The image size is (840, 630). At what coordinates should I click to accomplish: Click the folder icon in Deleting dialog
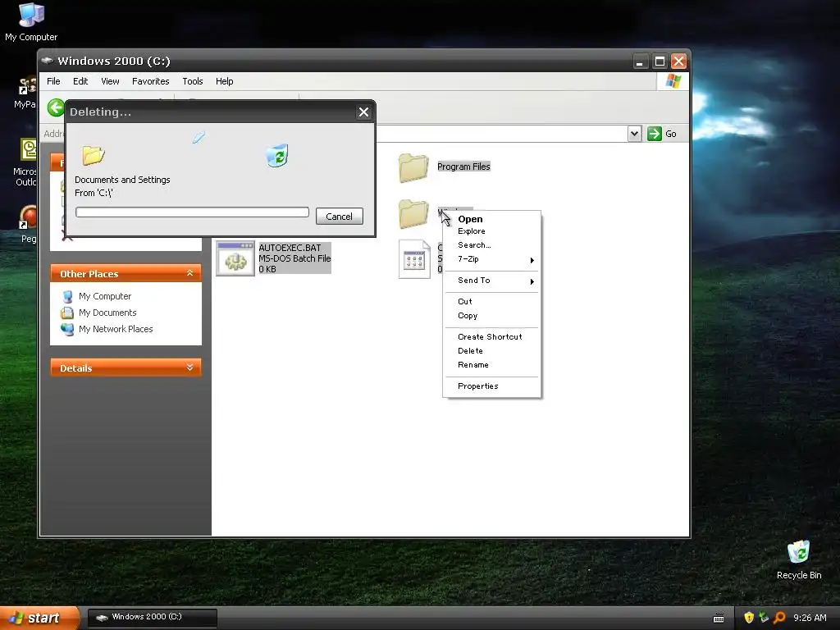click(x=94, y=155)
